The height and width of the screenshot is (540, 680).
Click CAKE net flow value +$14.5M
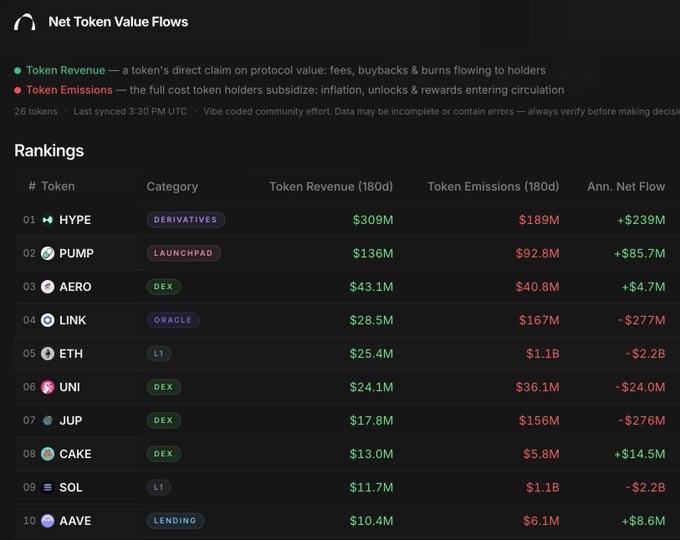(x=639, y=454)
